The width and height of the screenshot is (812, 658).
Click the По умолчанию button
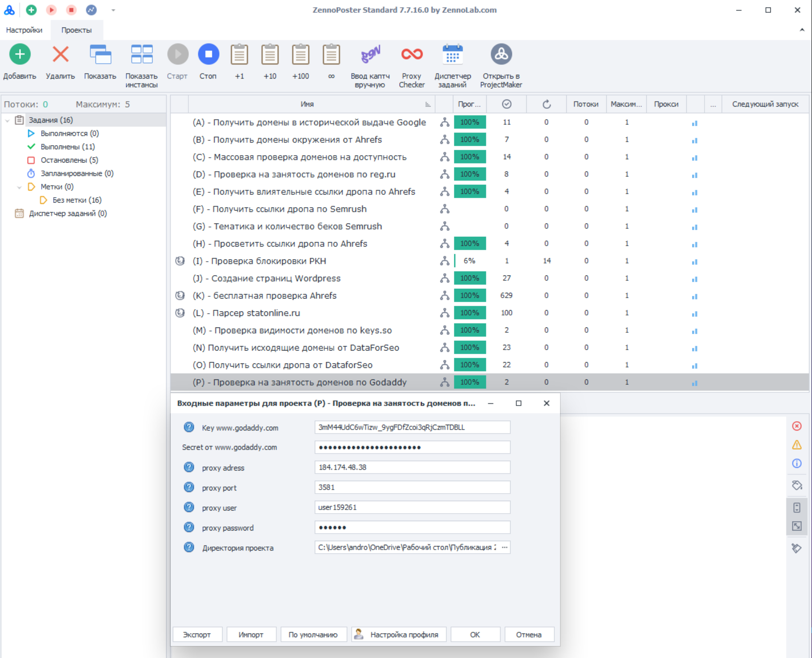(313, 634)
